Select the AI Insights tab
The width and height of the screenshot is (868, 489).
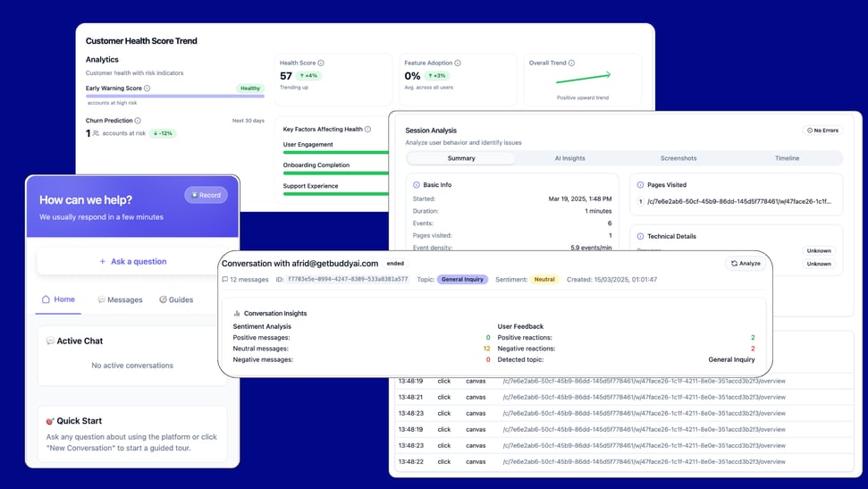[x=569, y=158]
